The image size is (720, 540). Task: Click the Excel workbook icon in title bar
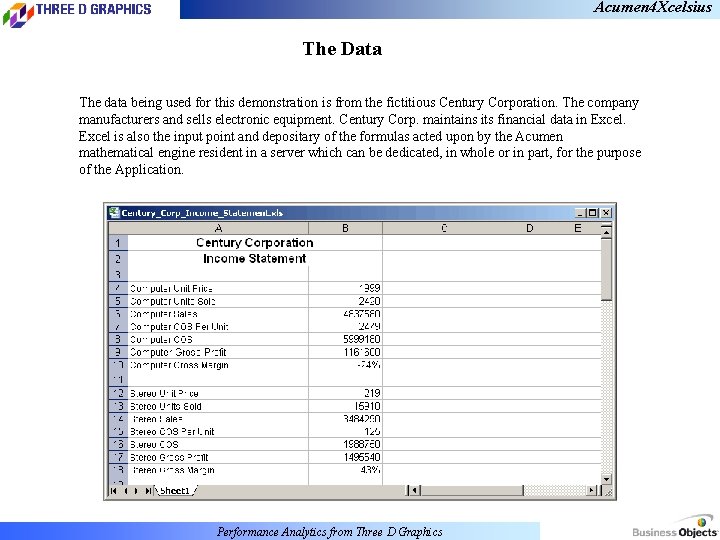(114, 213)
